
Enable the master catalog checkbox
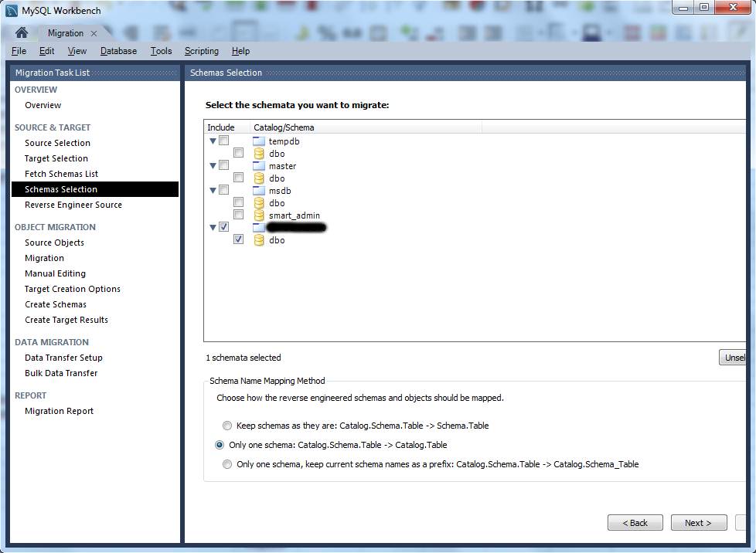(x=223, y=165)
